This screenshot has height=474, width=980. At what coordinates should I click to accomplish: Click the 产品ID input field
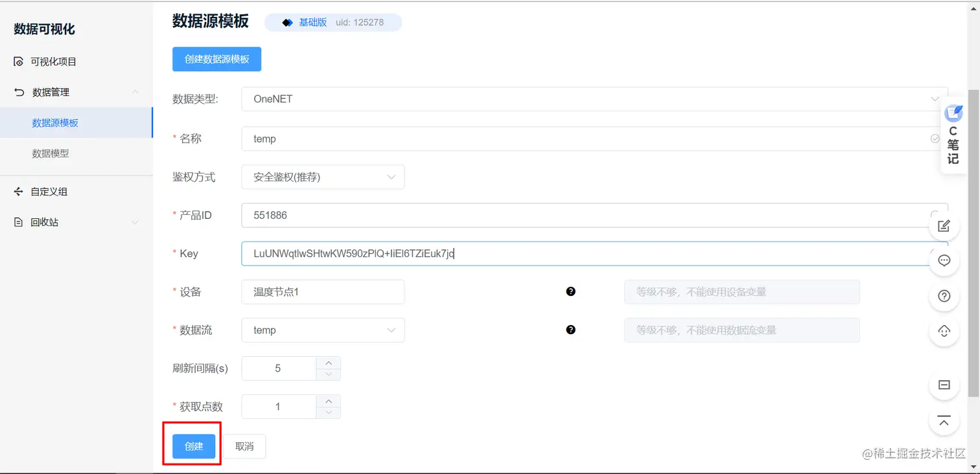point(594,215)
